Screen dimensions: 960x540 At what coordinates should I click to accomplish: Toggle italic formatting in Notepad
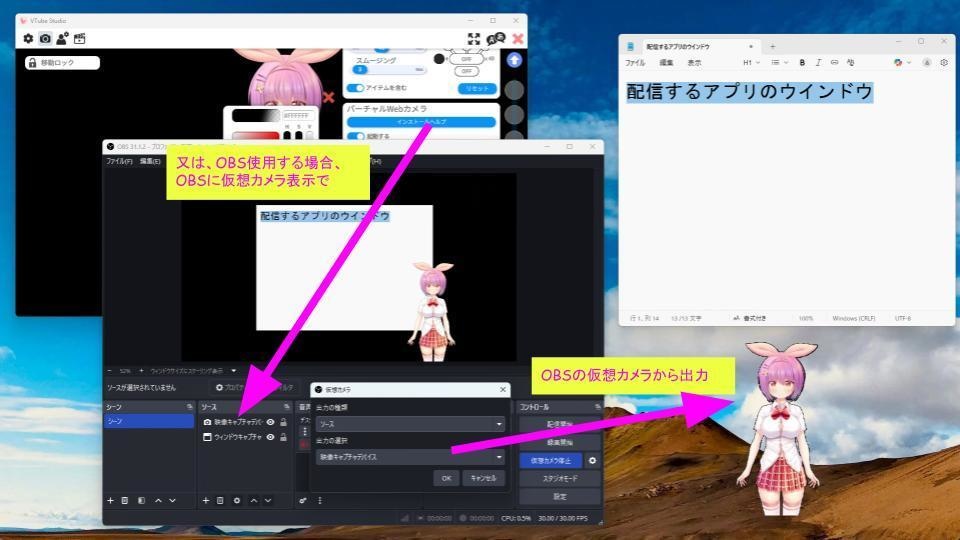(818, 62)
